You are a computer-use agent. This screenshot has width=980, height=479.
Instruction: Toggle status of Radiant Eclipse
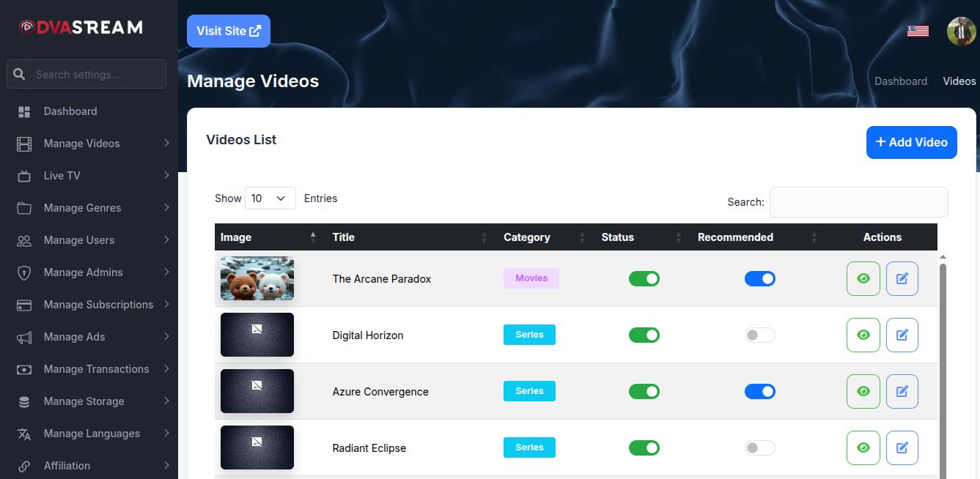click(x=644, y=448)
